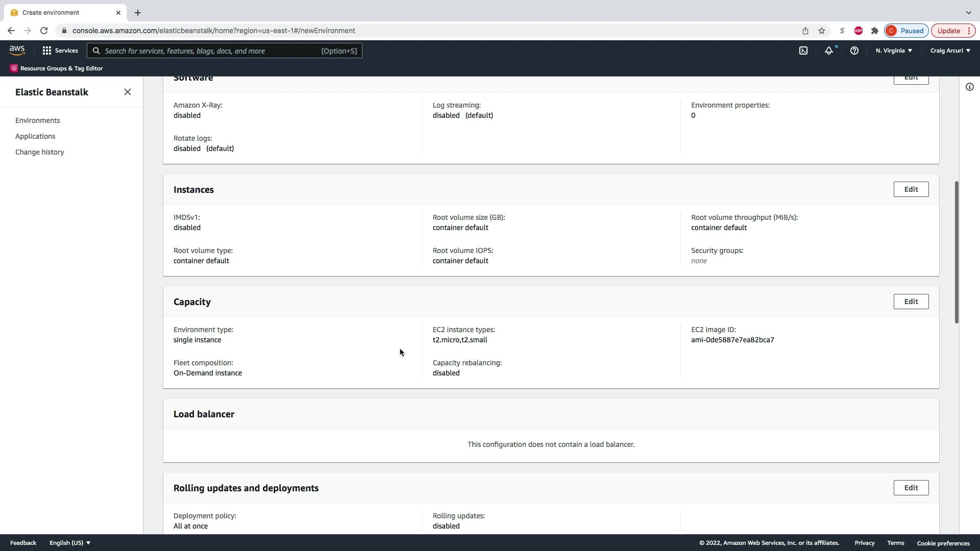Open the Craig Arcuri account menu
The image size is (980, 551).
tap(950, 51)
